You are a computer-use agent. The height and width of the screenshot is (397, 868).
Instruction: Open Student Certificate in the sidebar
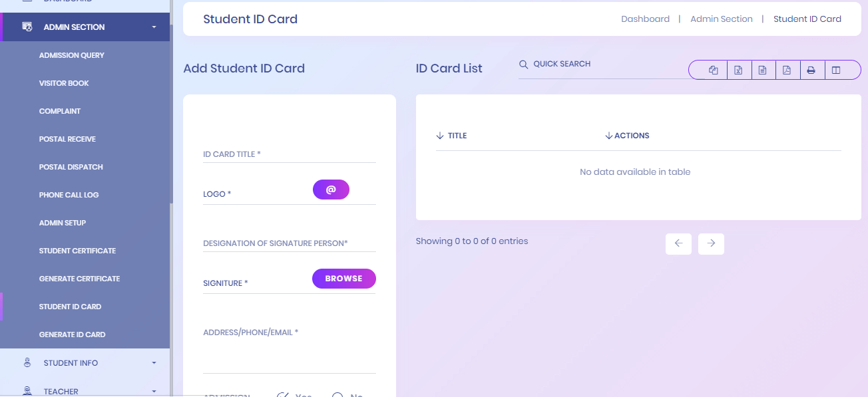[77, 251]
